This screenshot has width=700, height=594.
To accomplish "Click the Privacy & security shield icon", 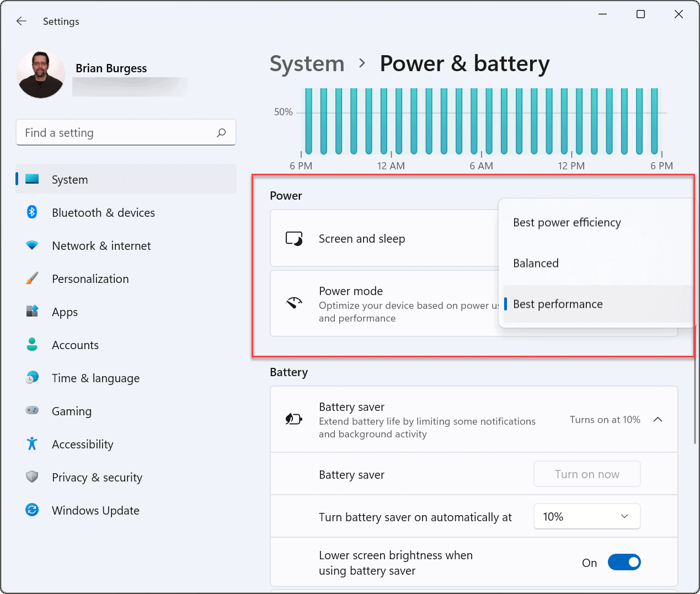I will click(x=32, y=477).
